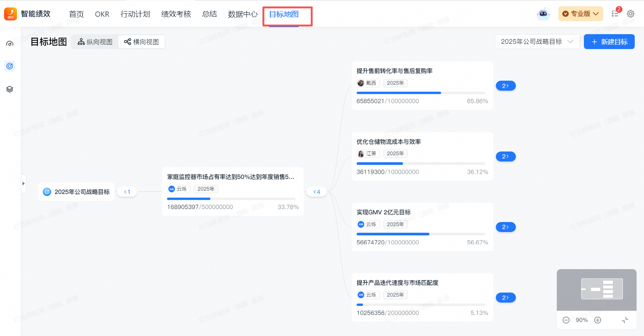Expand the collapsed left panel arrow handle

point(23,183)
